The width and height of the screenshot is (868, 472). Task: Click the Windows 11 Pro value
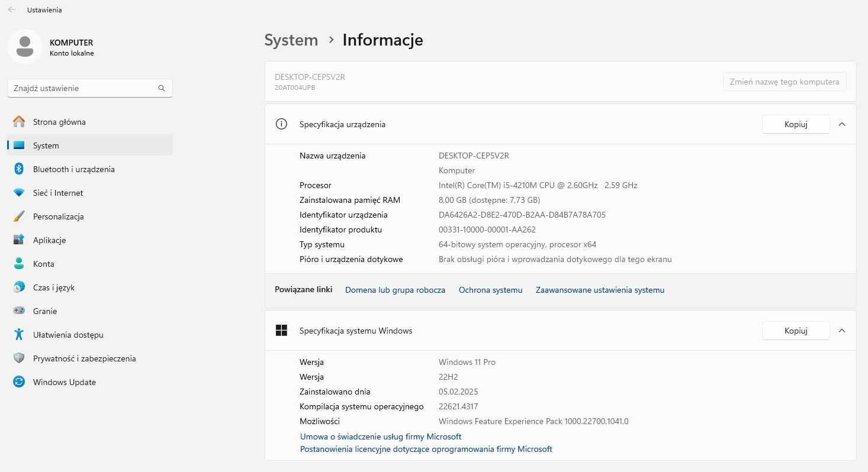pos(467,362)
